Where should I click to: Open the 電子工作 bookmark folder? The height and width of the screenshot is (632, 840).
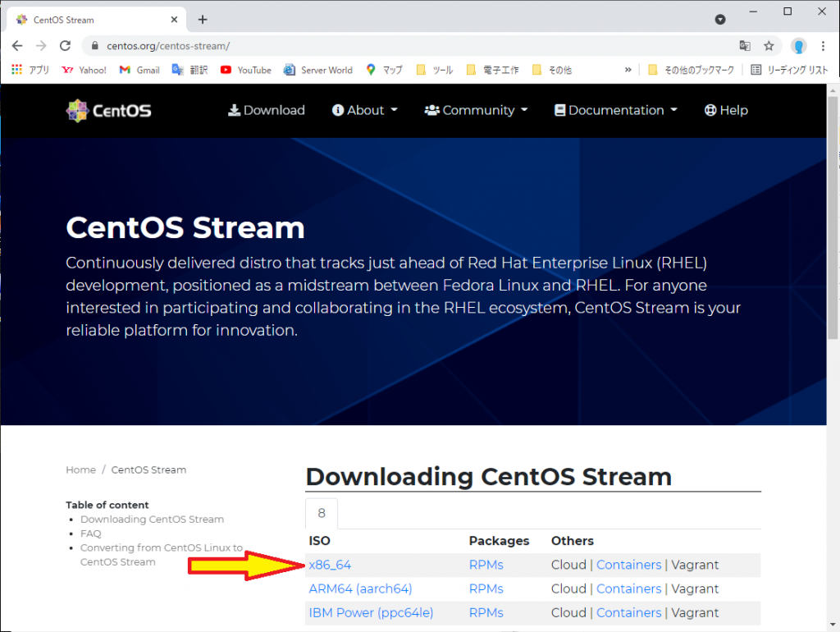[x=493, y=70]
